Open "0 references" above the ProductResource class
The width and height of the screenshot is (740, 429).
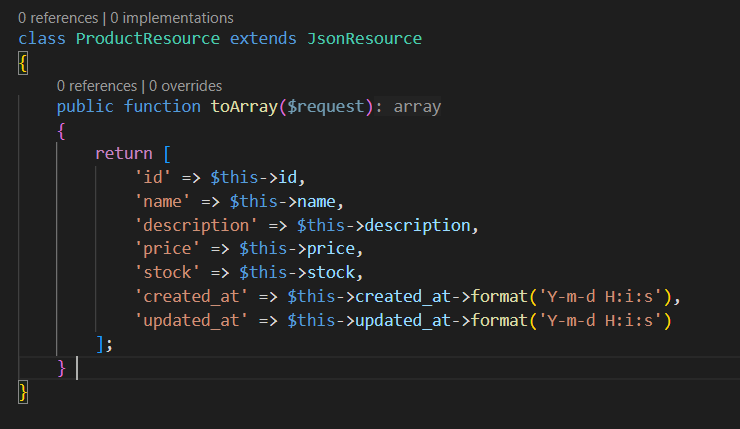(x=59, y=18)
